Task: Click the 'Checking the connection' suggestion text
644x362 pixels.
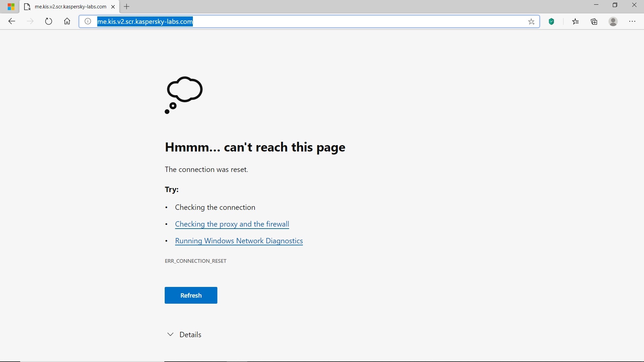Action: click(x=215, y=207)
